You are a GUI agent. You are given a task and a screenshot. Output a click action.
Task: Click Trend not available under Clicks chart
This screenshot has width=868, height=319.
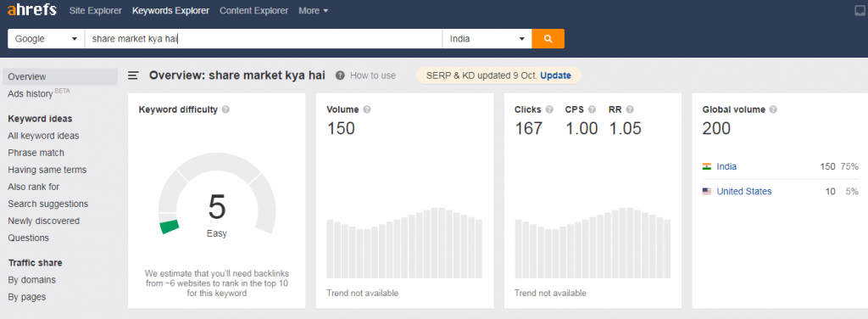(x=550, y=293)
